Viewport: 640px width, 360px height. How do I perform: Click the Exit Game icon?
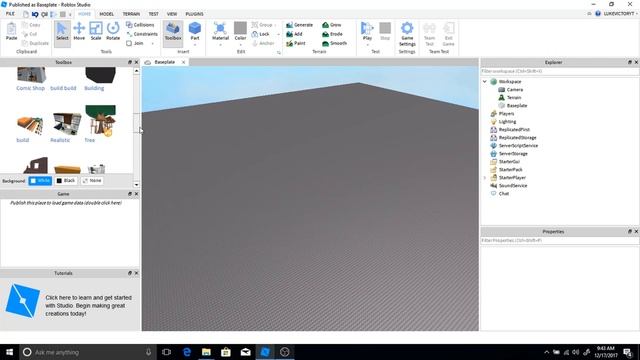click(x=448, y=34)
